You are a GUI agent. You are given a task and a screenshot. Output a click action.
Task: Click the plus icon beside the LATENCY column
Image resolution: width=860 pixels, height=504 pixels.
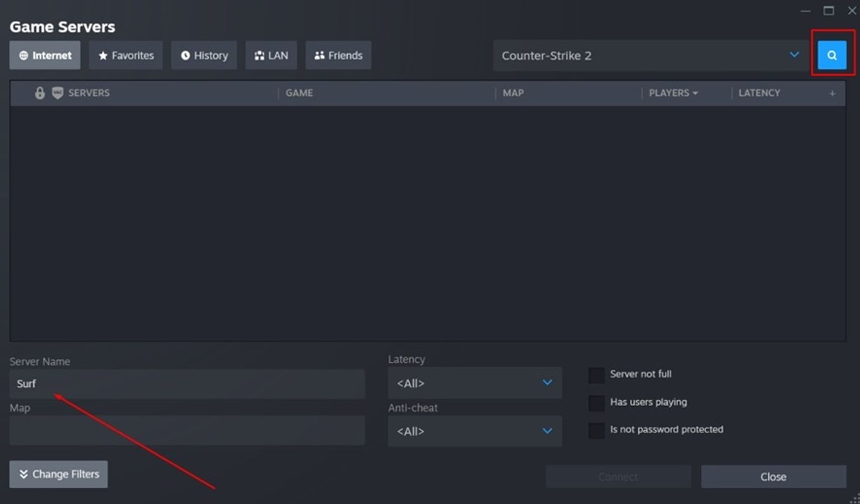tap(833, 93)
